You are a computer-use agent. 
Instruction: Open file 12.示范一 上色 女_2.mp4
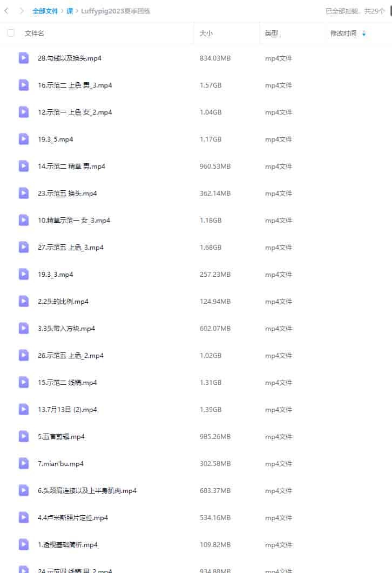click(75, 112)
